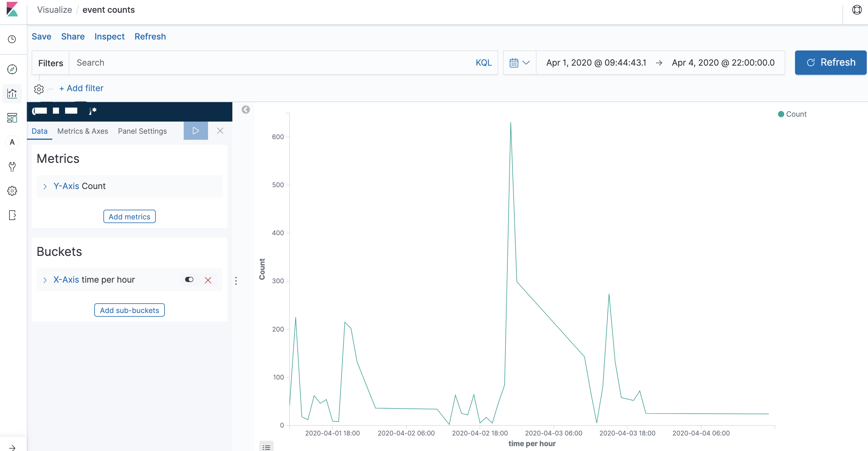Expand sidebar with bottom arrow icon

[12, 448]
